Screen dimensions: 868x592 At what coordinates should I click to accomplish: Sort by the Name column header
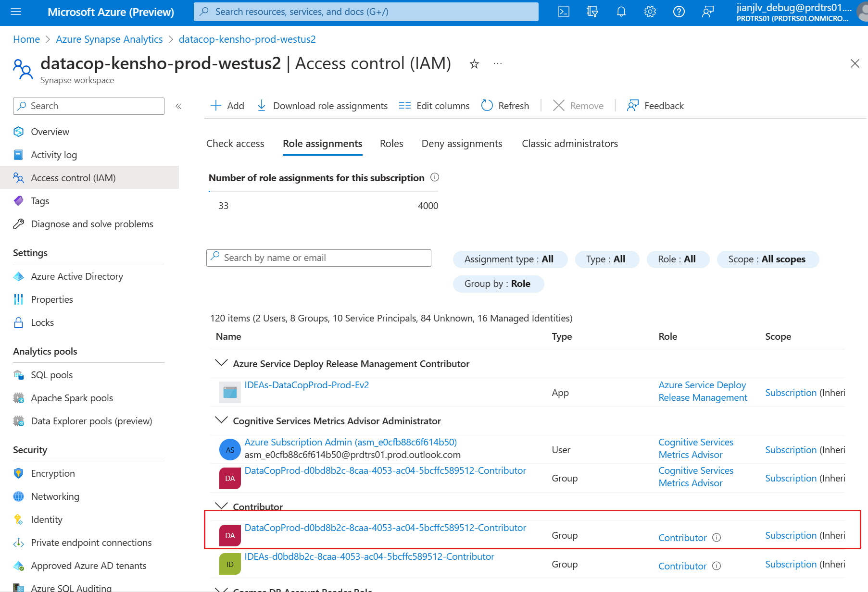pyautogui.click(x=228, y=336)
